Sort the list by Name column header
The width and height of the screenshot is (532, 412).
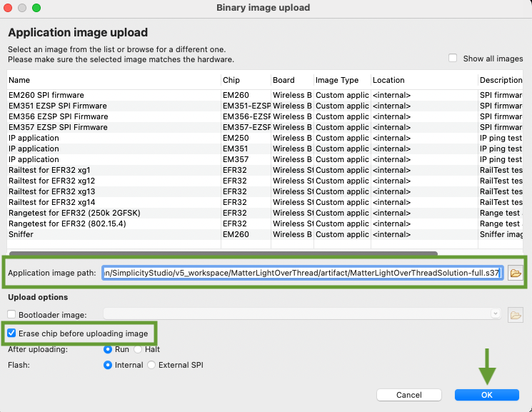[x=19, y=80]
